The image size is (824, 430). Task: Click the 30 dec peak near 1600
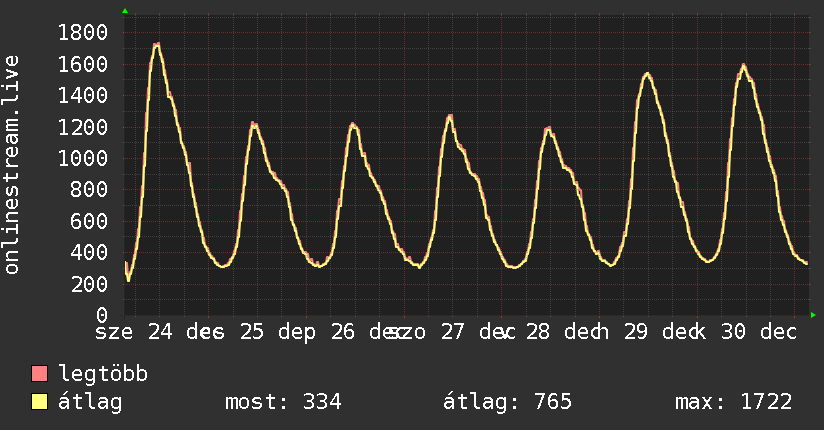[x=743, y=66]
